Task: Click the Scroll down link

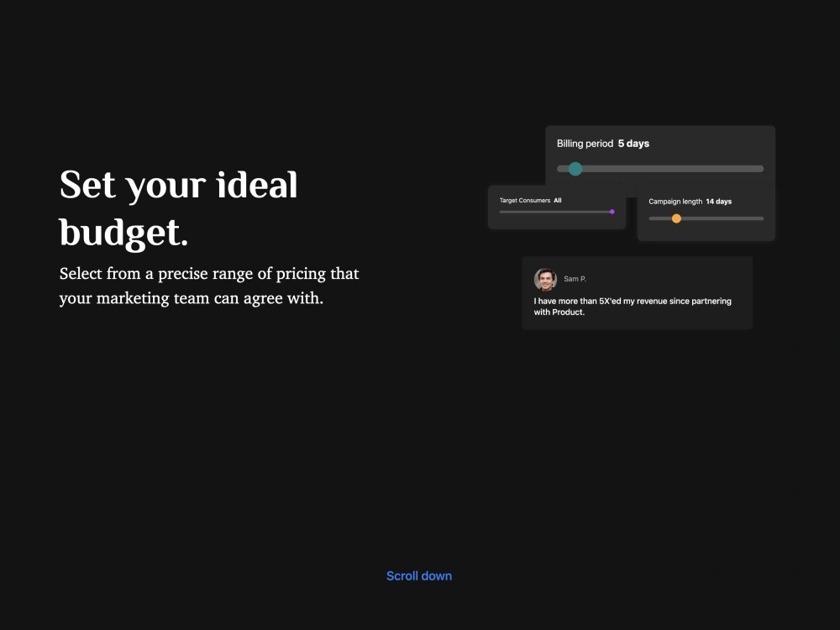Action: pos(419,576)
